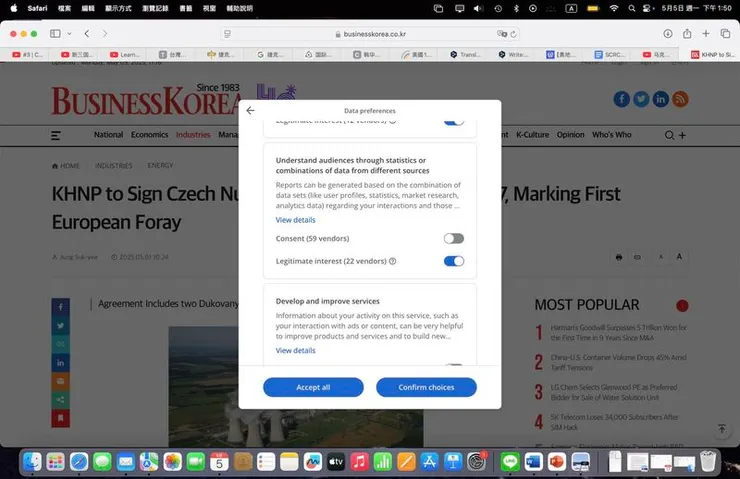Screen dimensions: 740x479
Task: Copy article link with chain icon
Action: [638, 257]
